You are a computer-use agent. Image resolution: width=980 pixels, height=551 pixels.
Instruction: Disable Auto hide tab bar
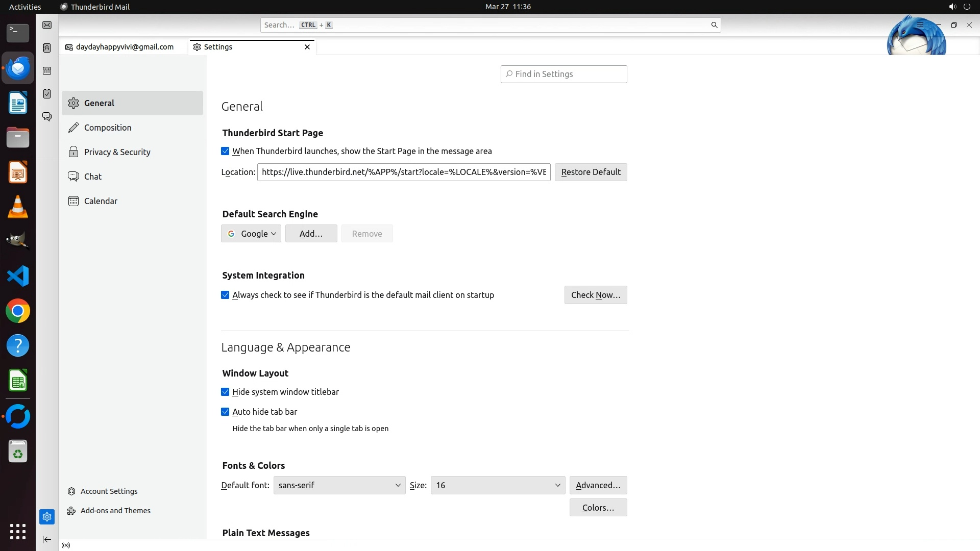coord(225,412)
